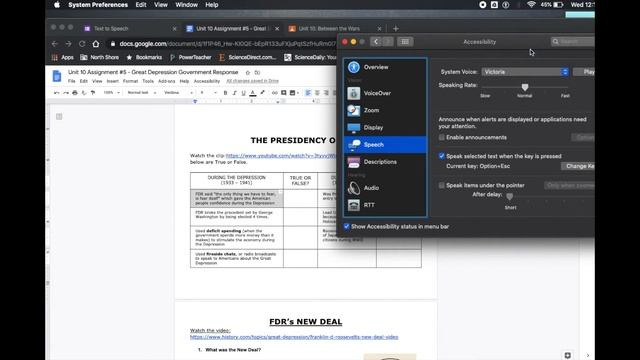Select Display in the Accessibility sidebar

(385, 127)
